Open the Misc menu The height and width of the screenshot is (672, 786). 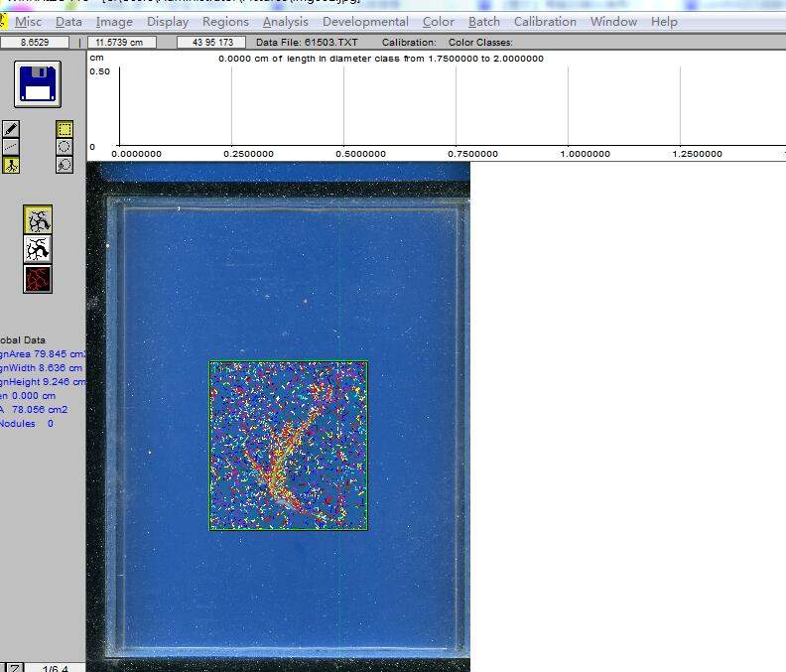click(28, 22)
